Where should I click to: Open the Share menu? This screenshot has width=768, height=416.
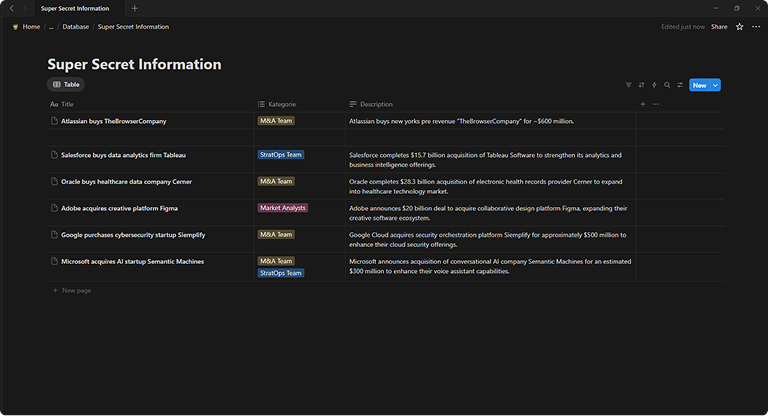(719, 26)
